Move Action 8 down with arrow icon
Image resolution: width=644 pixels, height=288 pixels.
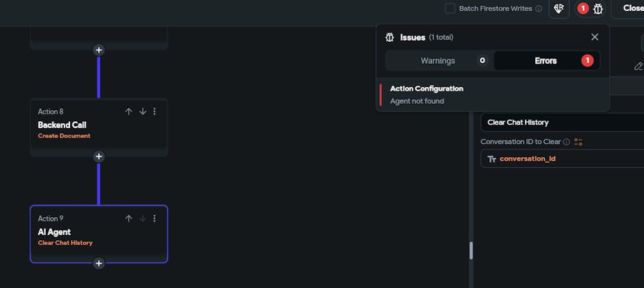point(142,111)
